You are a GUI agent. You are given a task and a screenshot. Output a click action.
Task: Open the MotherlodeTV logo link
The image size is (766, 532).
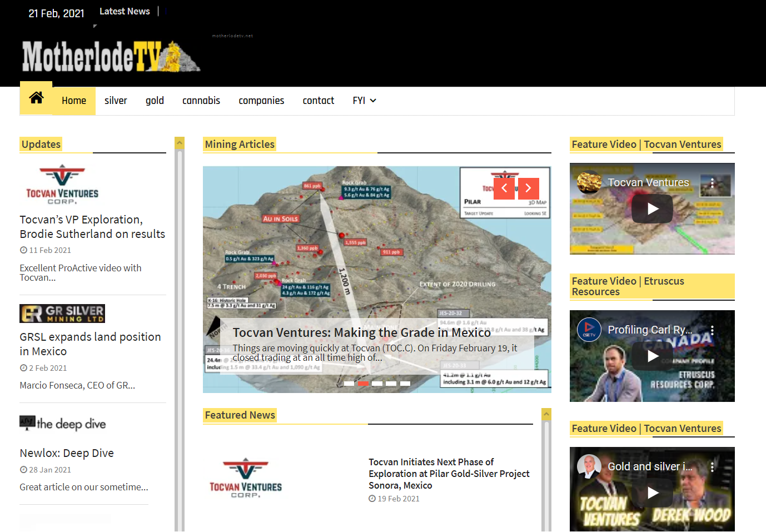click(x=111, y=57)
